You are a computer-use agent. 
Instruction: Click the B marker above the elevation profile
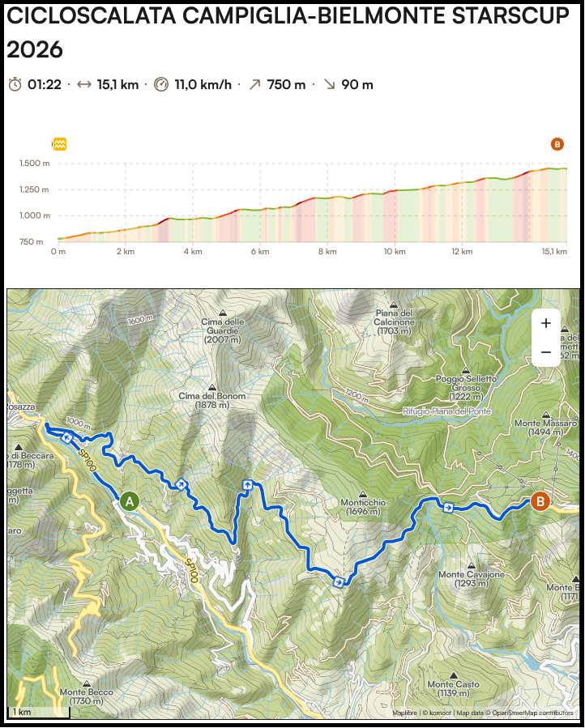(x=557, y=144)
